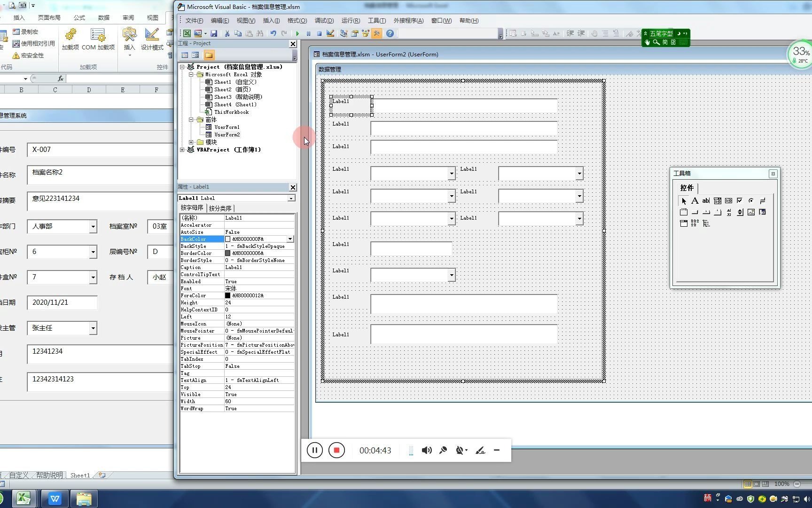
Task: Click the 录制宏 button in Excel ribbon
Action: tap(25, 32)
